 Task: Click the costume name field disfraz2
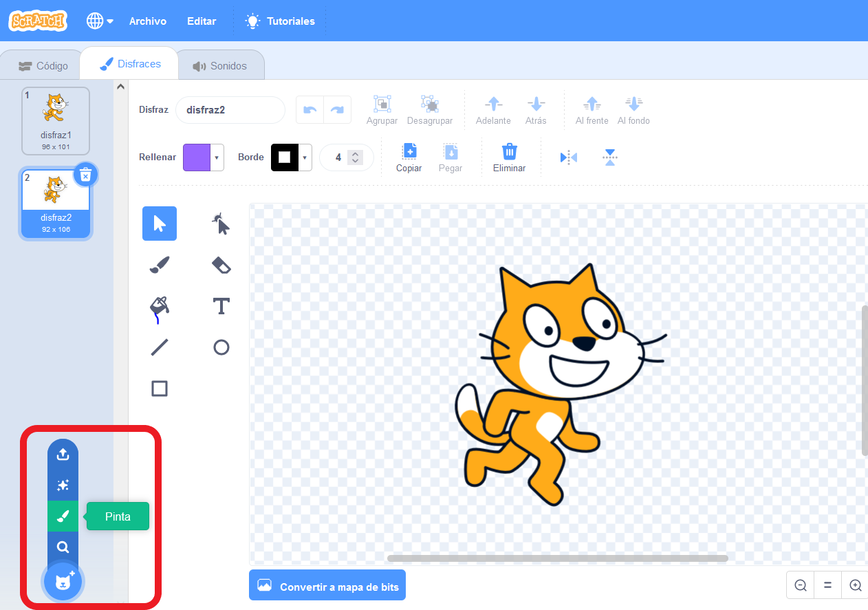tap(230, 110)
